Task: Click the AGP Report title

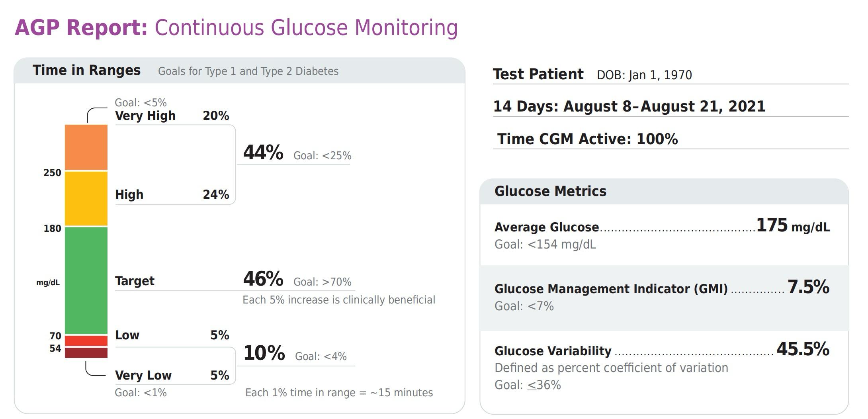Action: (x=236, y=27)
